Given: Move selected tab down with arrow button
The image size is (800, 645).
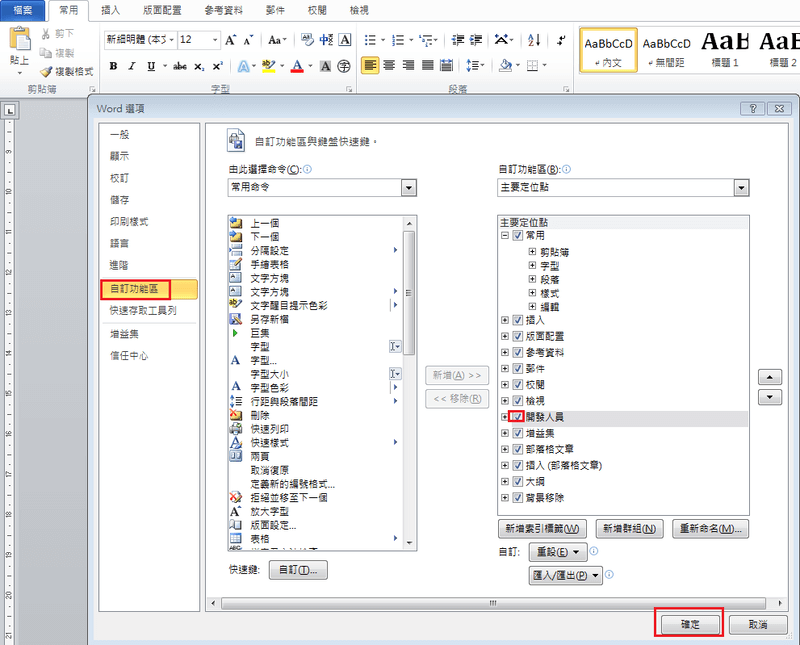Looking at the screenshot, I should pyautogui.click(x=770, y=397).
